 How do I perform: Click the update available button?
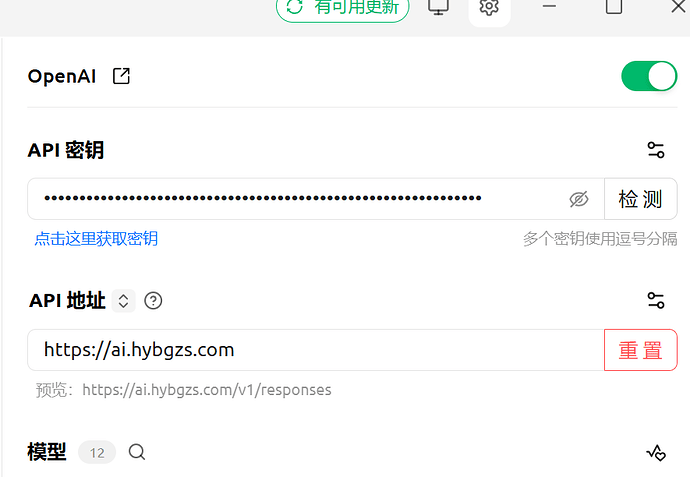(343, 7)
